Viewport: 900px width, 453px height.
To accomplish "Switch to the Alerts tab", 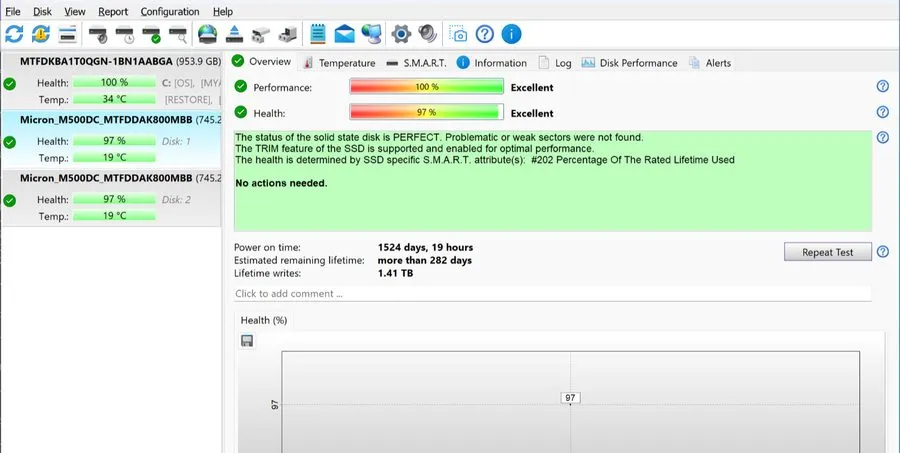I will (711, 63).
